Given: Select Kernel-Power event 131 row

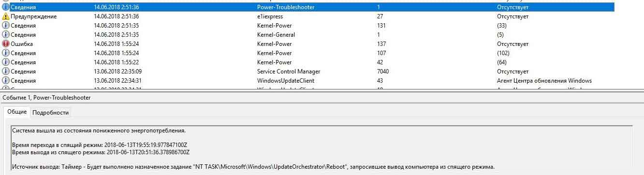Looking at the screenshot, I should point(307,26).
